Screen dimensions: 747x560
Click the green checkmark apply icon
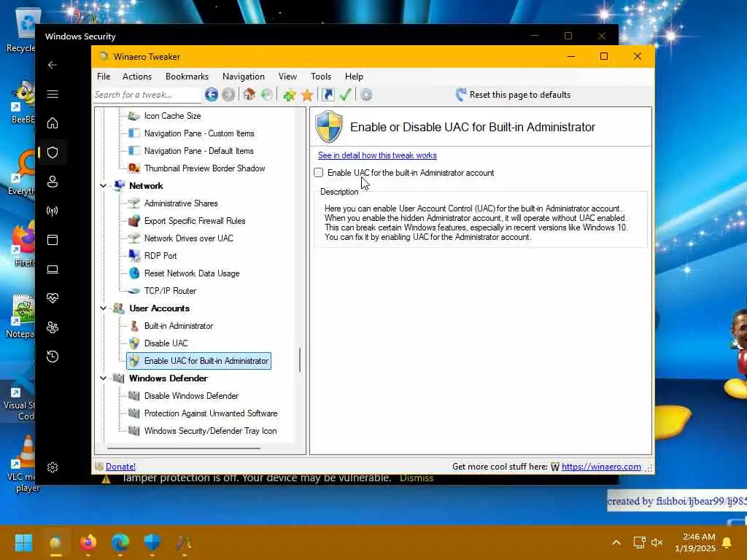pyautogui.click(x=345, y=95)
